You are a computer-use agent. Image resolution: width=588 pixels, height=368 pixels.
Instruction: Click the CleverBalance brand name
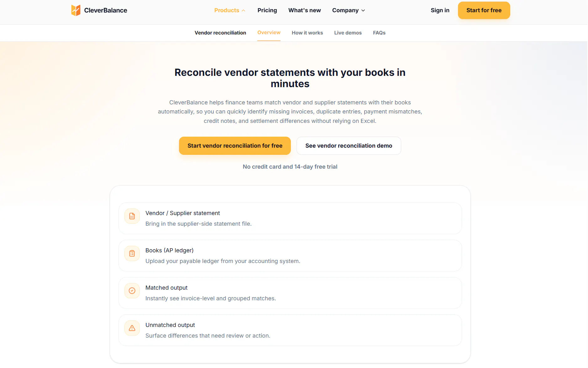[106, 10]
